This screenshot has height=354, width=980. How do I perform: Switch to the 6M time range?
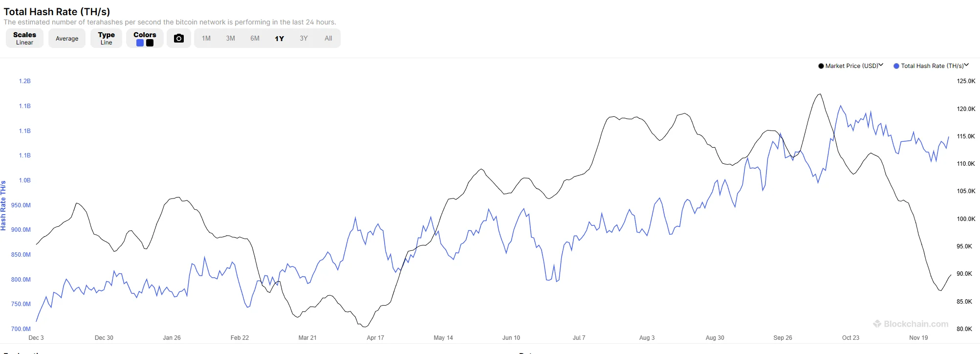pyautogui.click(x=255, y=39)
